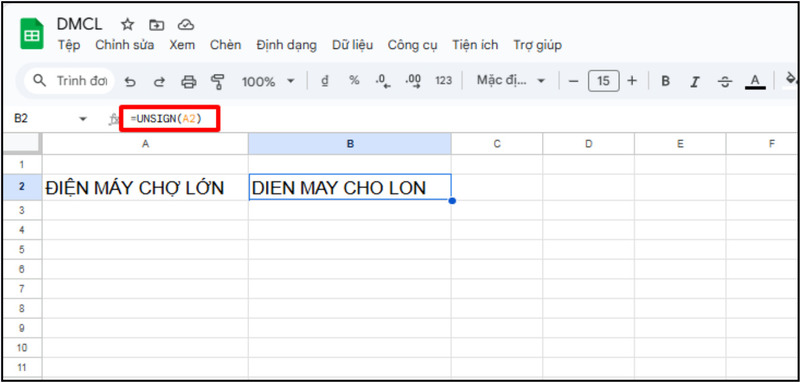Image resolution: width=800 pixels, height=382 pixels.
Task: Open the Xem menu
Action: (x=182, y=45)
